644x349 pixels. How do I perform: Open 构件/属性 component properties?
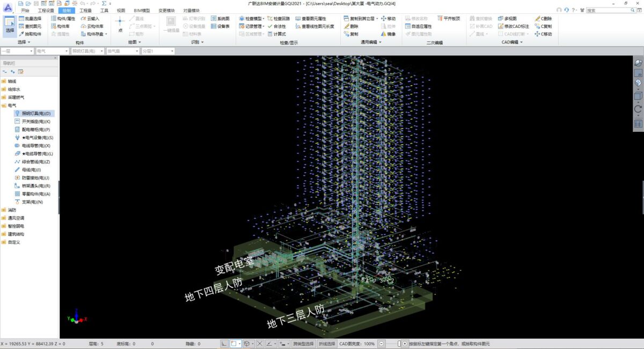click(x=63, y=18)
